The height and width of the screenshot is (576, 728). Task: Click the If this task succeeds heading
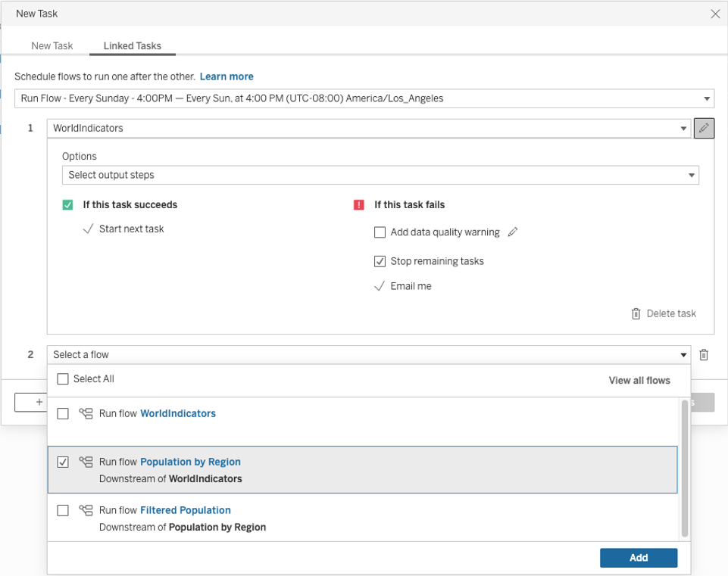click(130, 204)
